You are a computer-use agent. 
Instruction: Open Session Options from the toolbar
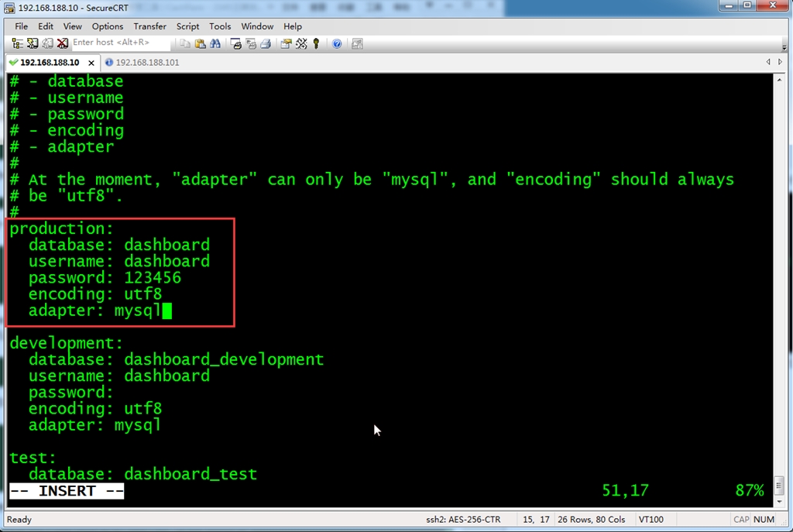286,44
